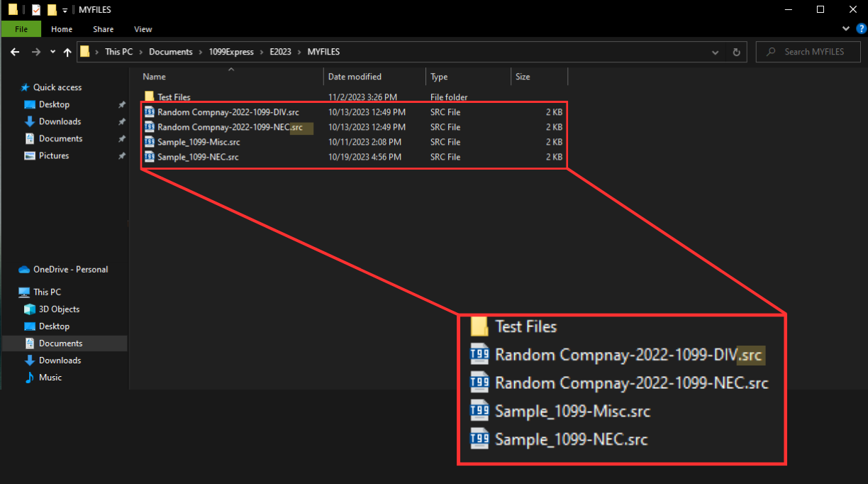This screenshot has width=868, height=484.
Task: Sort files by Date modified column
Action: (355, 77)
